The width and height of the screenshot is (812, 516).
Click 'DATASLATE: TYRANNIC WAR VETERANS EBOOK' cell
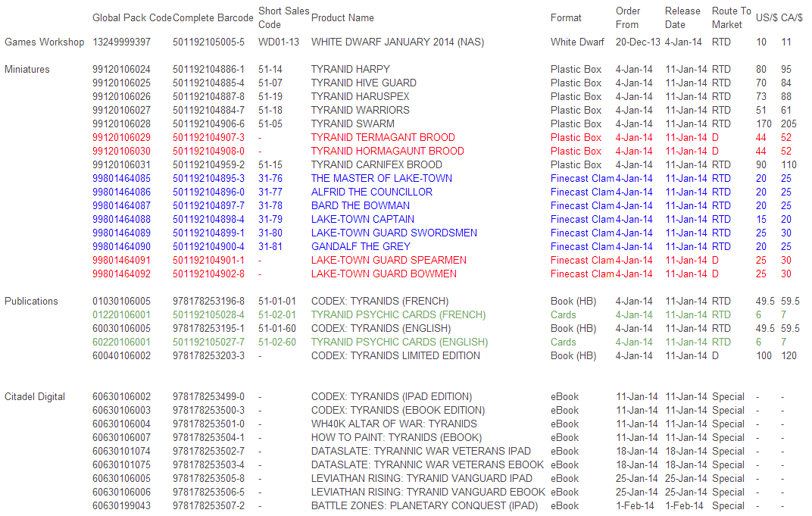[x=427, y=464]
